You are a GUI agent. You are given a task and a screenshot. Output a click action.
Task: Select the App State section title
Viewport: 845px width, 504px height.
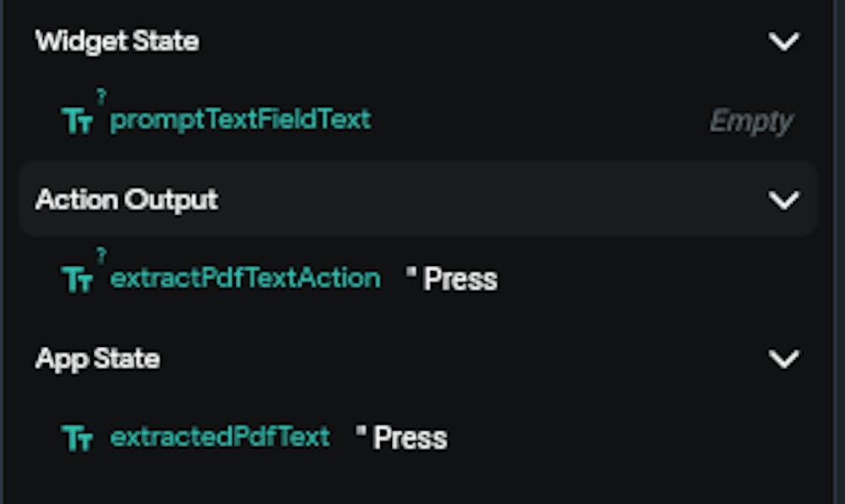[98, 359]
